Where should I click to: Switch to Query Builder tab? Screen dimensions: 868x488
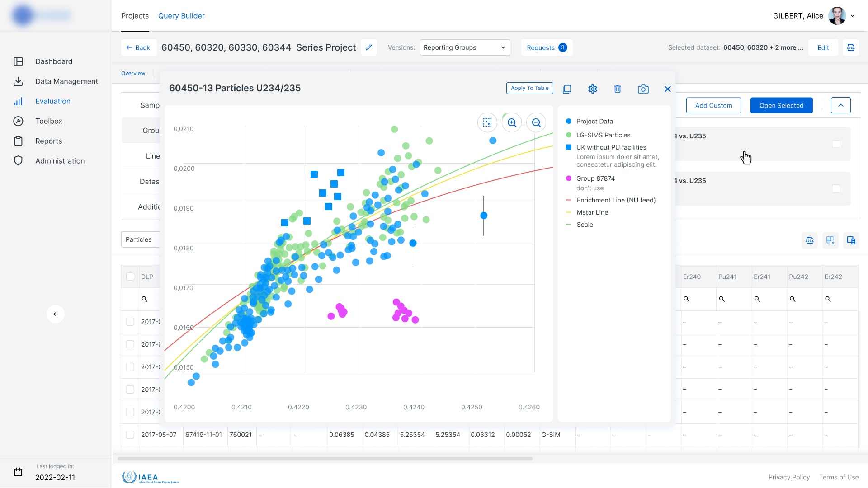click(181, 16)
